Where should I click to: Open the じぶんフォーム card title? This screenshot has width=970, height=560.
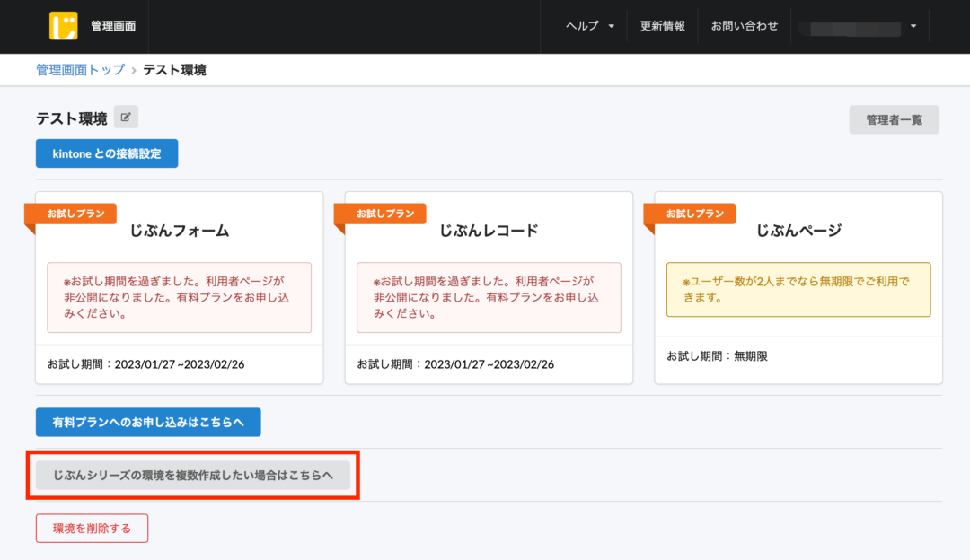click(180, 231)
